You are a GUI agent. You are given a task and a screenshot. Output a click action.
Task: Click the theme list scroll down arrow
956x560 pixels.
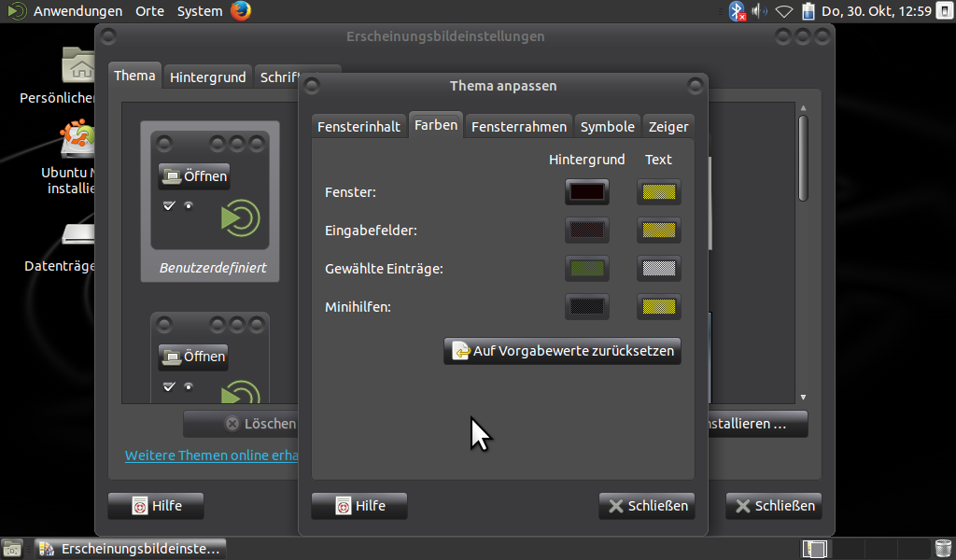click(803, 398)
